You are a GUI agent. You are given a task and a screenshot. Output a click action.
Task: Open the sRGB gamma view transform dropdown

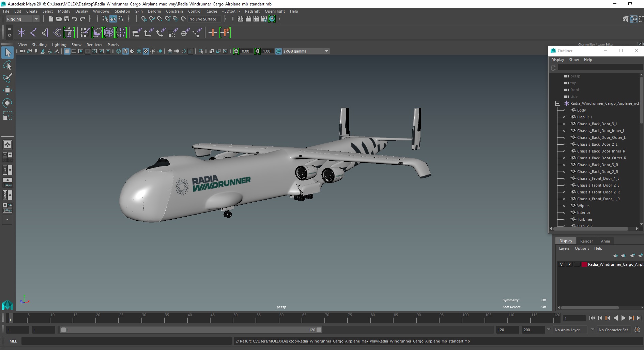pyautogui.click(x=306, y=51)
